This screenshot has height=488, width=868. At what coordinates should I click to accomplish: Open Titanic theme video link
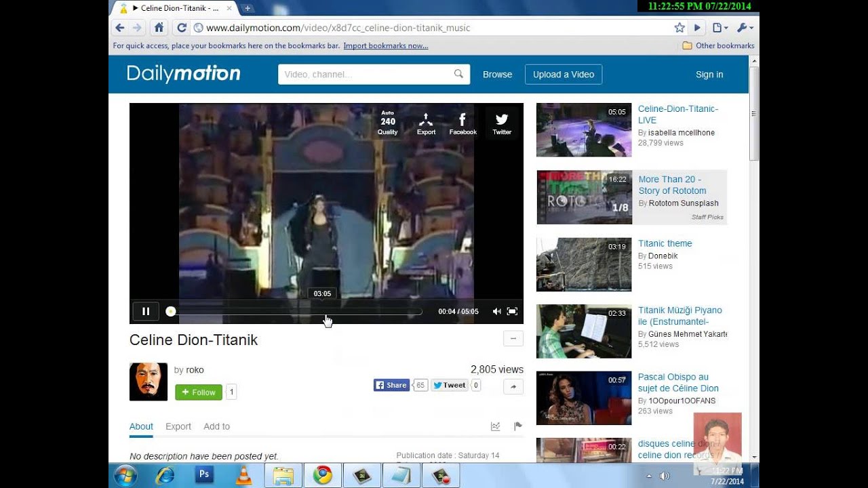[665, 243]
